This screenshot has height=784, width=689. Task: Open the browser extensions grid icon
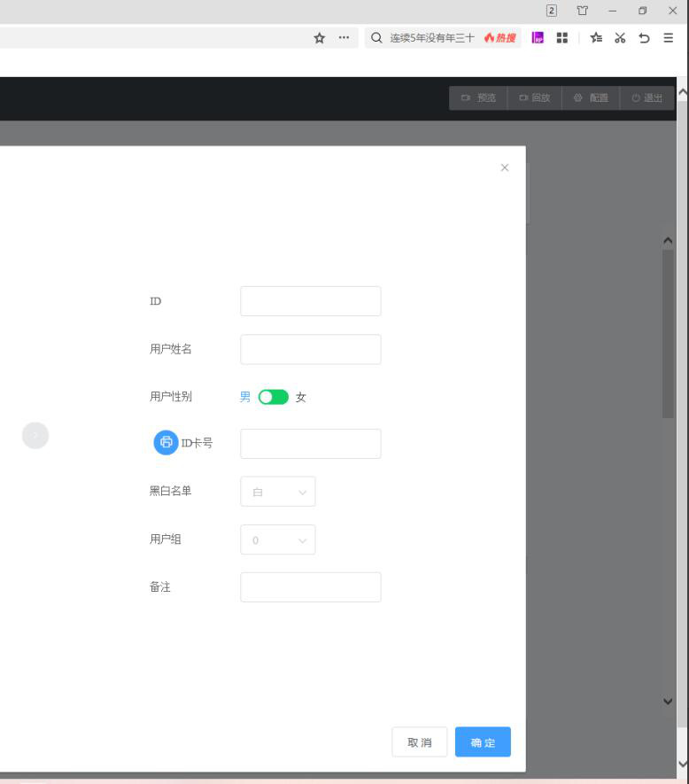(561, 38)
